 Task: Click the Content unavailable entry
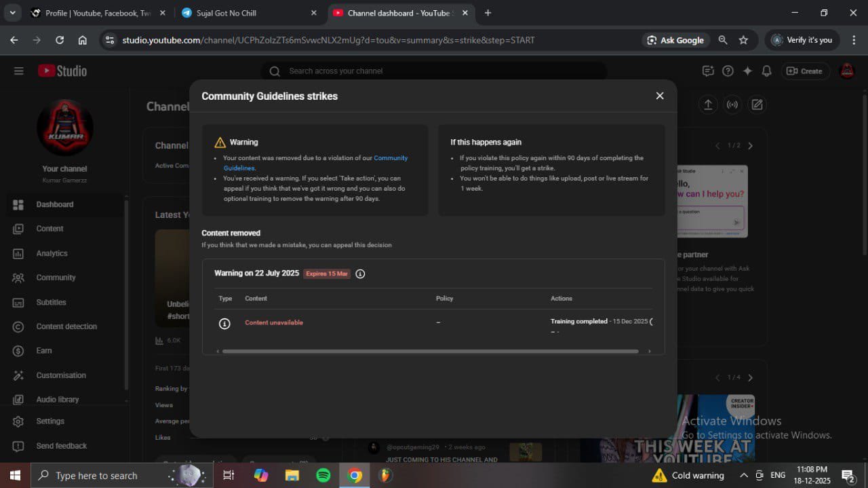click(x=273, y=322)
